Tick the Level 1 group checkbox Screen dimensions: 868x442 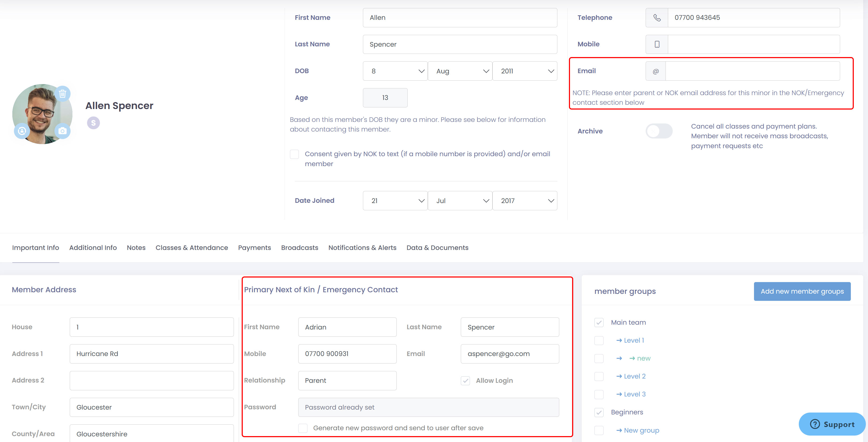[x=599, y=340]
